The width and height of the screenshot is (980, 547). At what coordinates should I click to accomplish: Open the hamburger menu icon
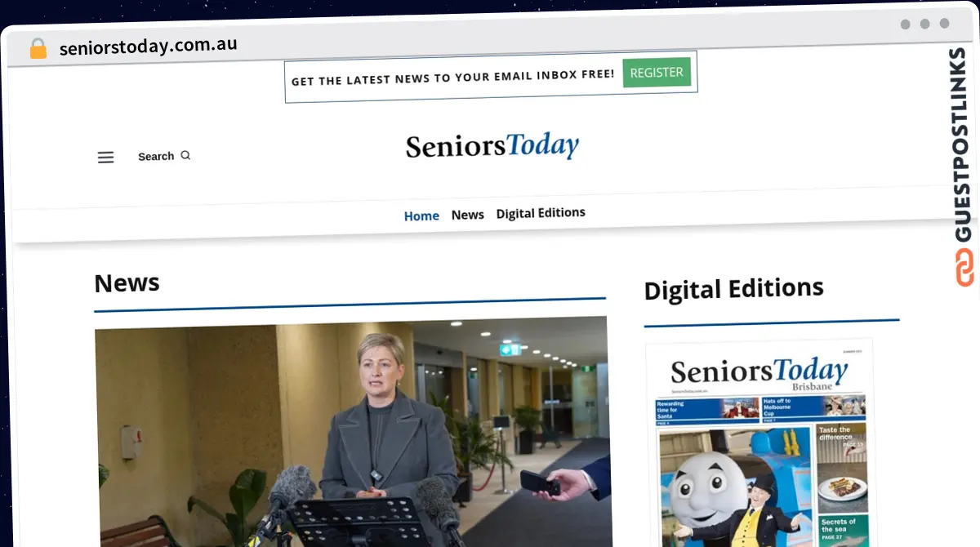coord(105,158)
